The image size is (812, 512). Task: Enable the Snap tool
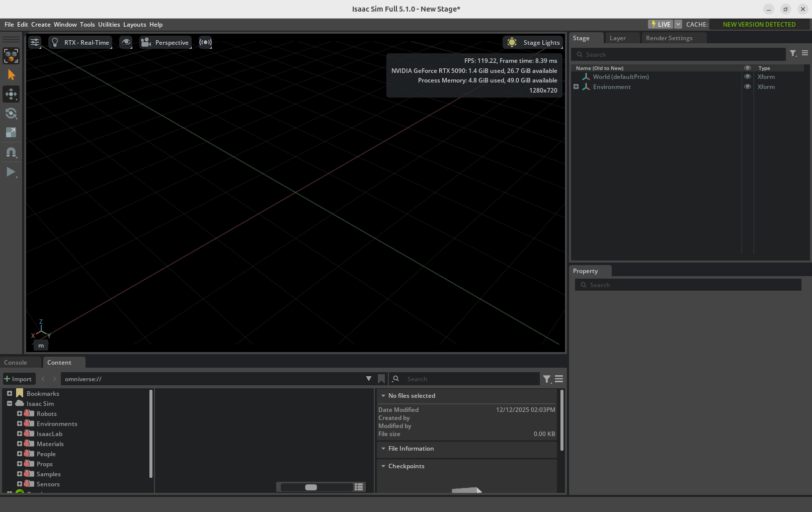pos(11,152)
